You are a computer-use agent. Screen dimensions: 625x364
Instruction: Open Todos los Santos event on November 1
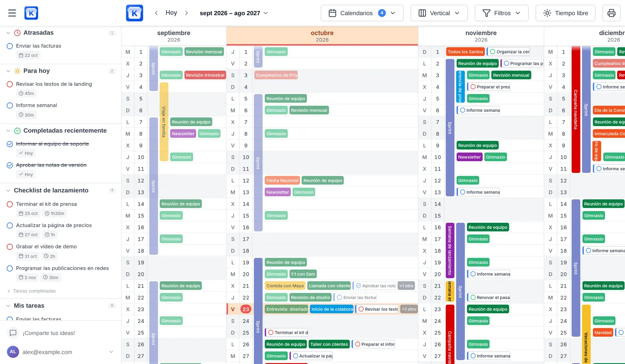[465, 52]
